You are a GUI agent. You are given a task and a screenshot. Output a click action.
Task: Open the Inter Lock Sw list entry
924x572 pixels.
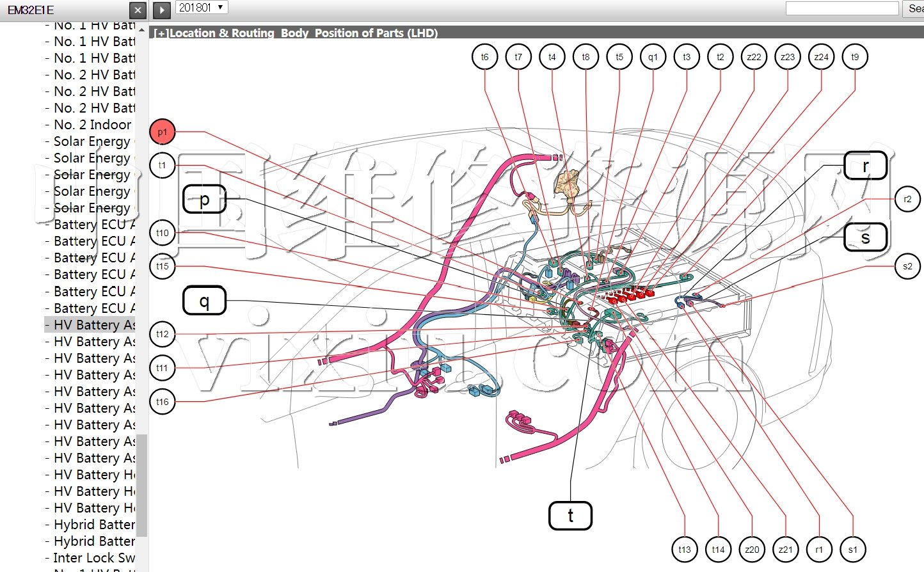[x=94, y=558]
